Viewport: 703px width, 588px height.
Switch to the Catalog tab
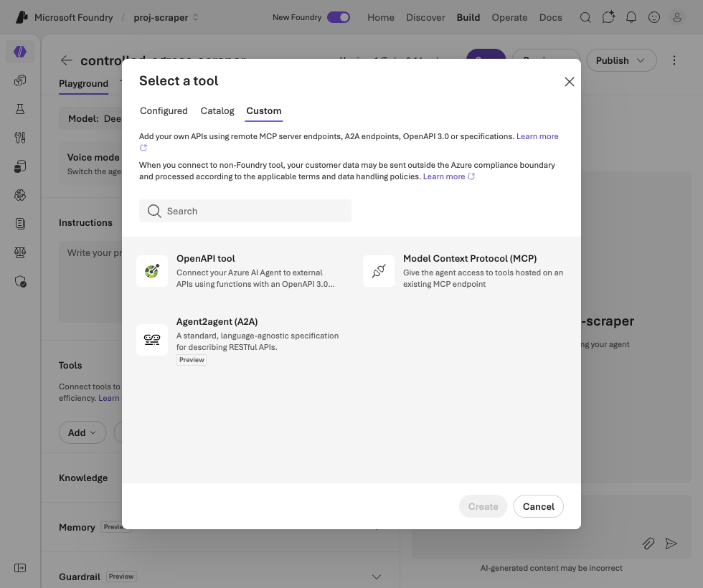tap(217, 110)
